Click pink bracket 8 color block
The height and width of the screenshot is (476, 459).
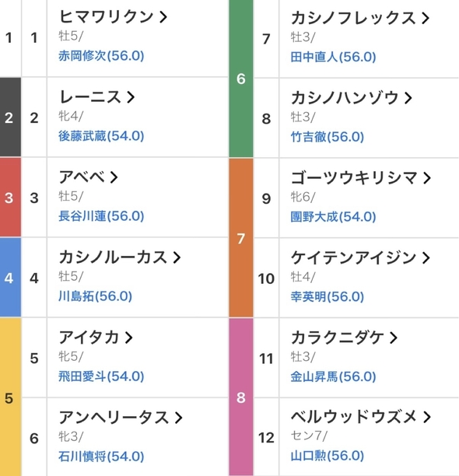[x=241, y=397]
